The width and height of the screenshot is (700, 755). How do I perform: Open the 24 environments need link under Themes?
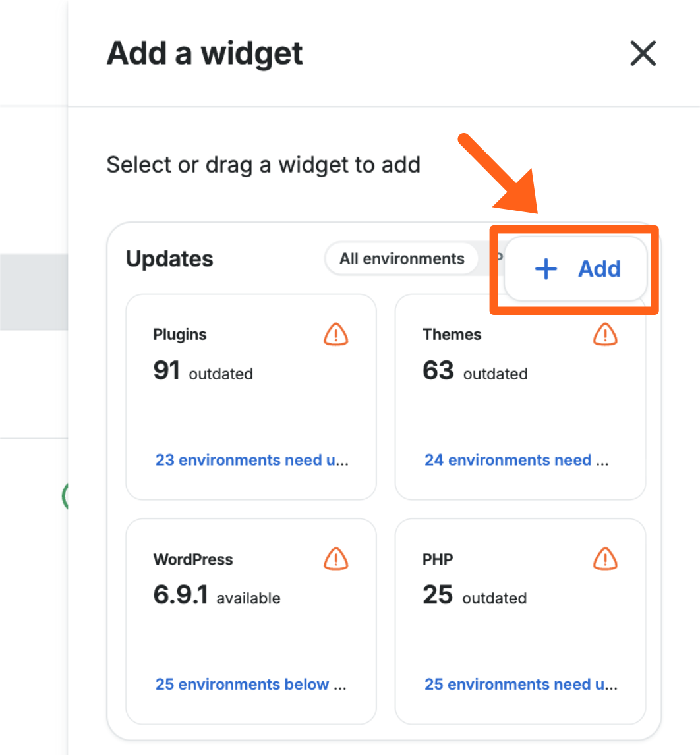coord(516,460)
